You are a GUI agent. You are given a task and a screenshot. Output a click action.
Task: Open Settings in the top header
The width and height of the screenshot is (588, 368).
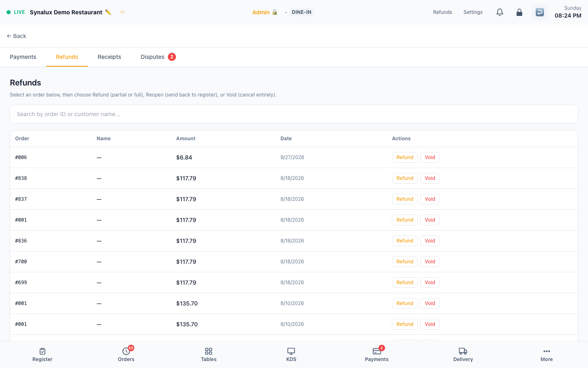pyautogui.click(x=473, y=12)
